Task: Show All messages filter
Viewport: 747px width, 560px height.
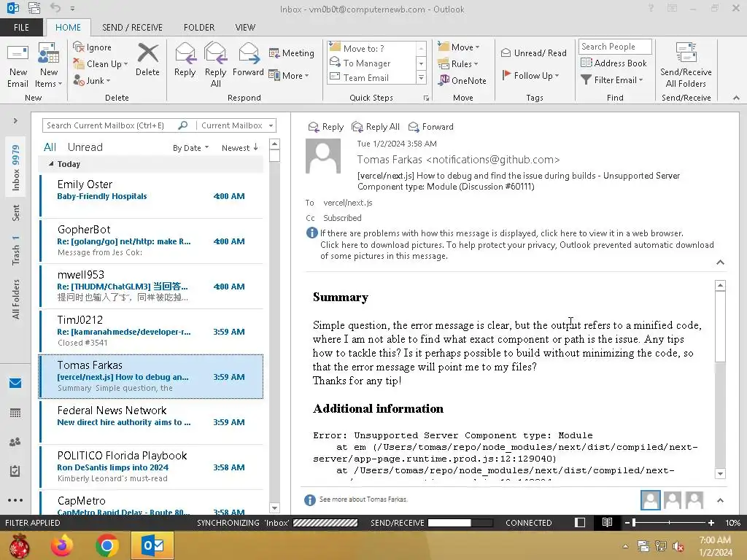Action: click(x=50, y=147)
